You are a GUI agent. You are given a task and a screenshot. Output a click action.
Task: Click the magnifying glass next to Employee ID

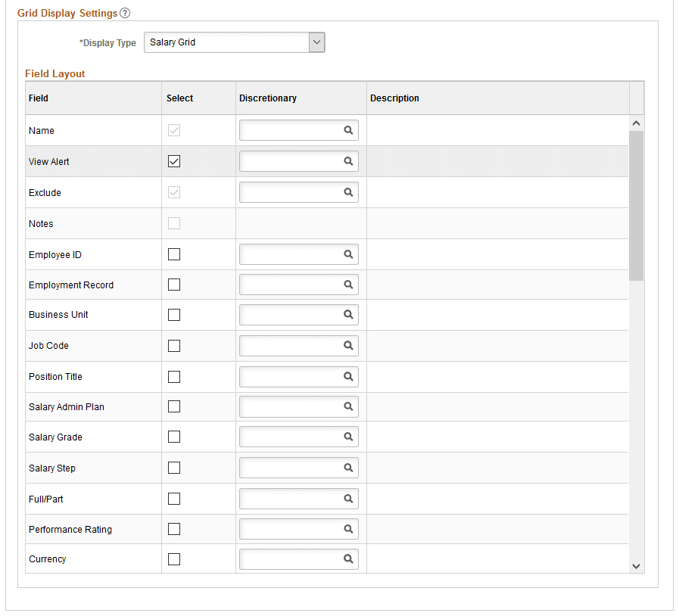348,254
